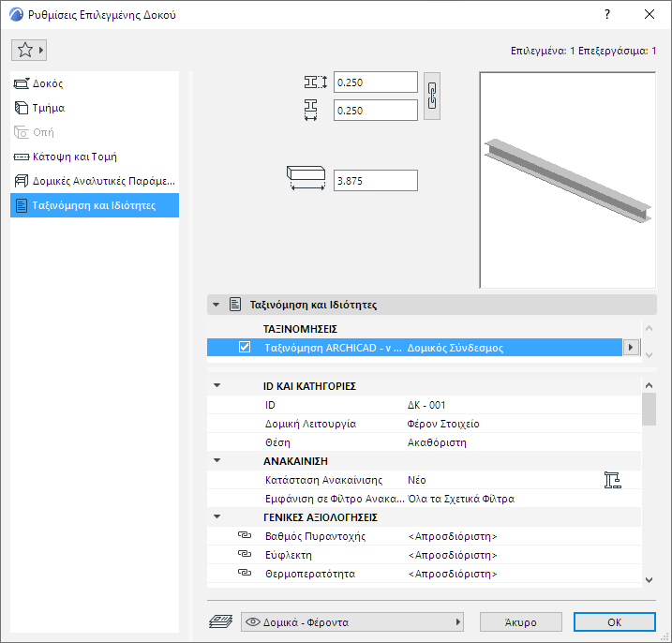Click Θερμοπερατότητα value <Απροσδιόριστη>

click(453, 574)
